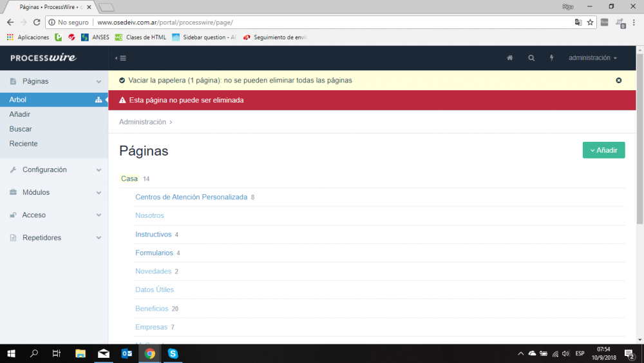
Task: Open the Nosotros page
Action: [149, 215]
